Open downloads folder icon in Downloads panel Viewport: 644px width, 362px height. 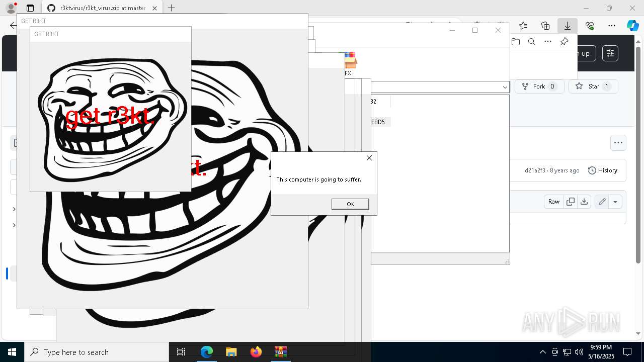[x=516, y=42]
